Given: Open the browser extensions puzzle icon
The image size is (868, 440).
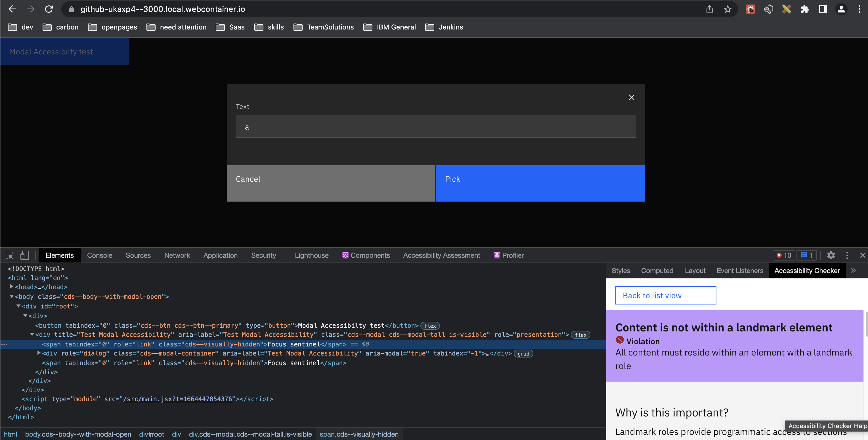Looking at the screenshot, I should (805, 9).
